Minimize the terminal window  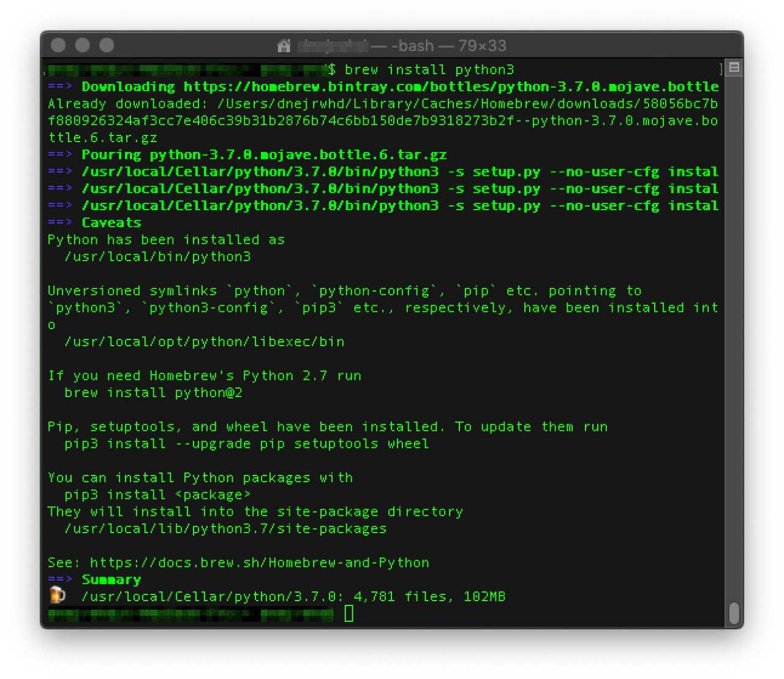(83, 45)
